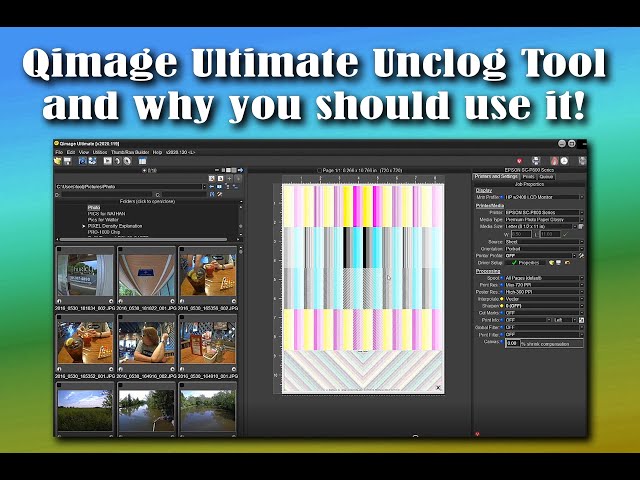Image resolution: width=640 pixels, height=480 pixels.
Task: Click the Job Properties header bar
Action: (x=529, y=184)
